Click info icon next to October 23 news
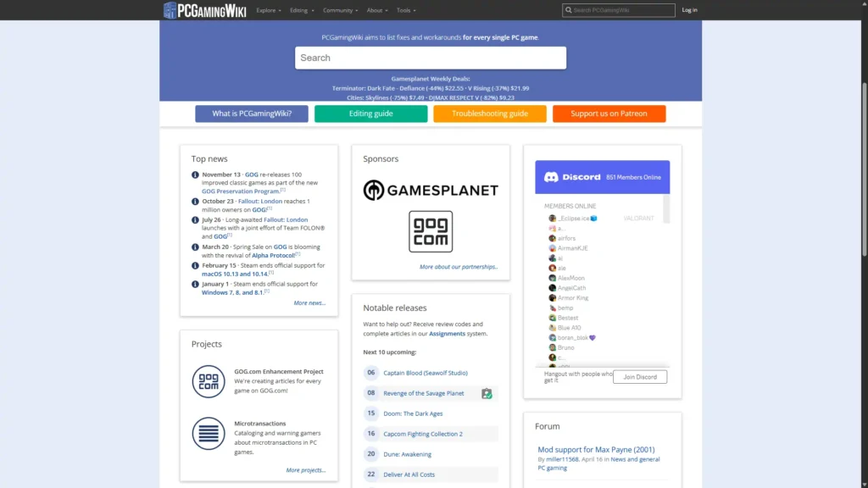 196,202
